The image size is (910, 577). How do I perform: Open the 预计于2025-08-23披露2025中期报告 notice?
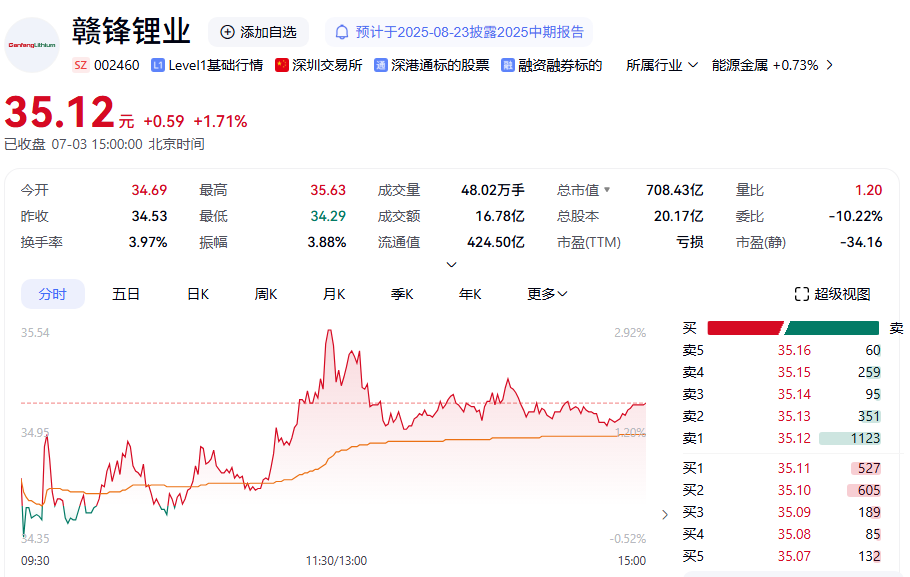(x=459, y=32)
